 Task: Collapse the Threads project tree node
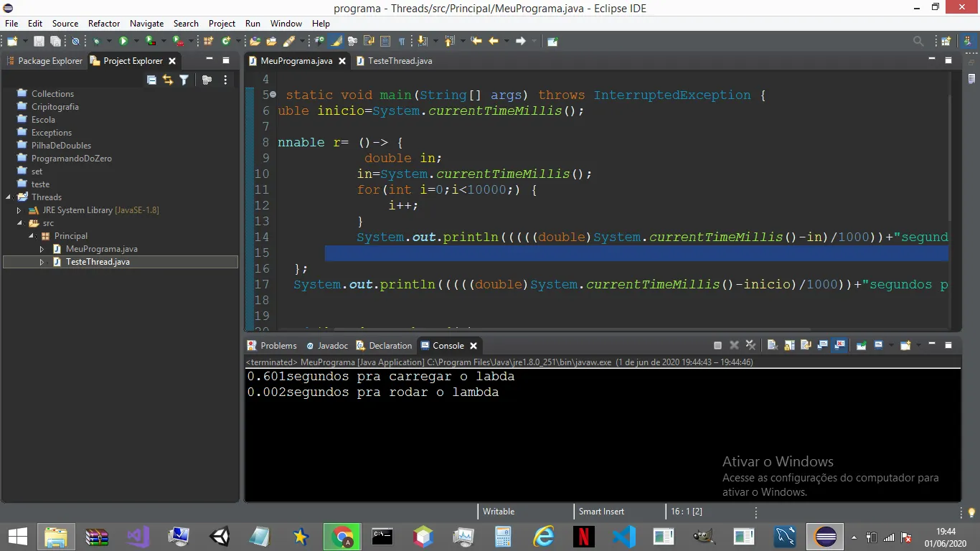tap(9, 197)
